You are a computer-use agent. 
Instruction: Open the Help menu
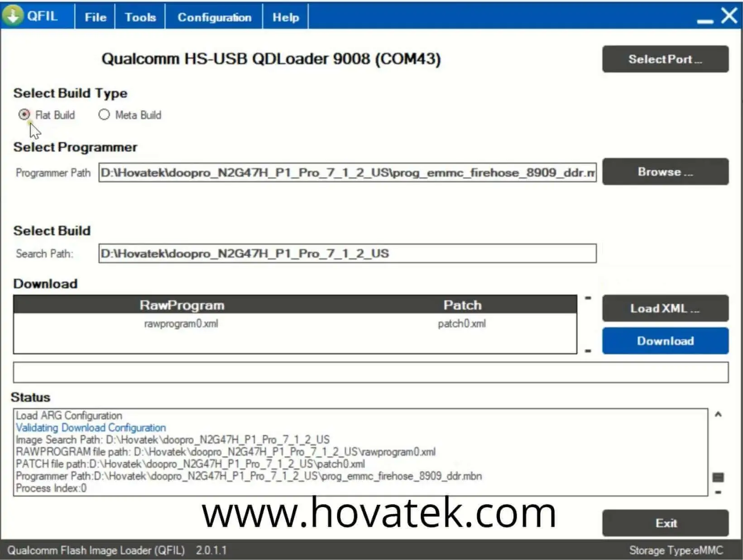[x=286, y=17]
